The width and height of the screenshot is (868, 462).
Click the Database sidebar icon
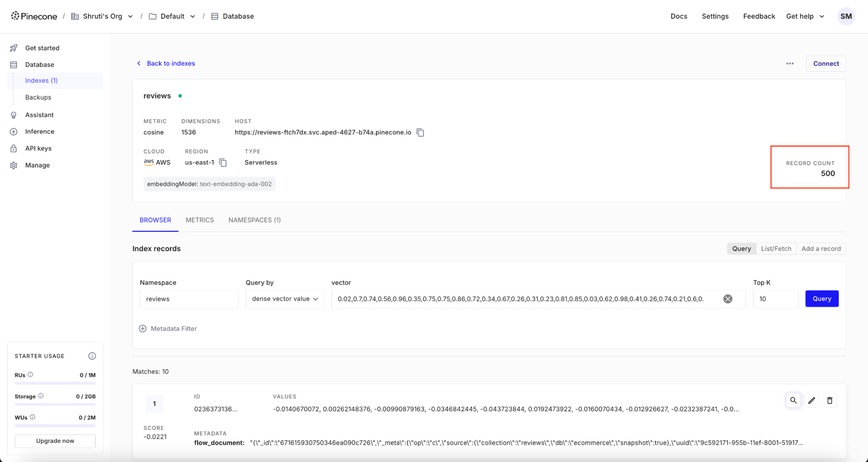[x=13, y=65]
